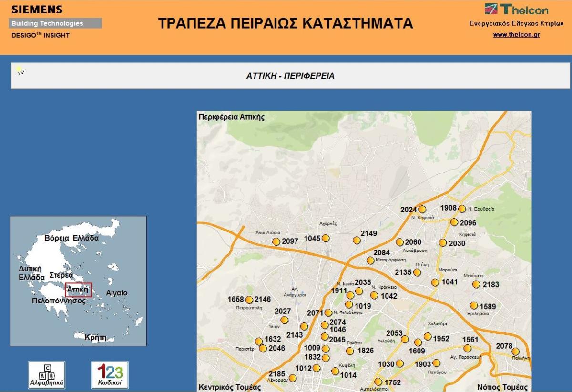Open the 1009 branch marker
572x392 pixels.
326,349
